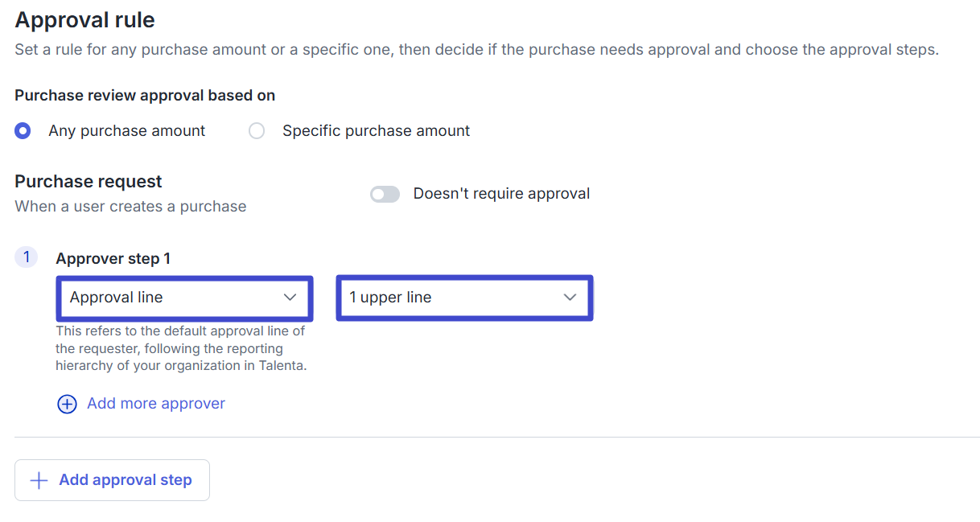Select the Any purchase amount radio button
The image size is (980, 522).
[x=23, y=131]
